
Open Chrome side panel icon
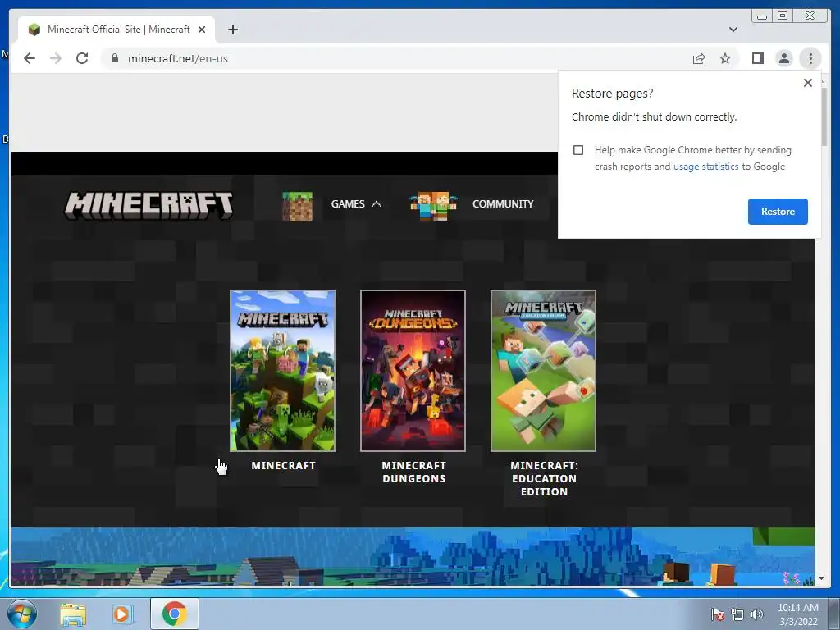757,58
